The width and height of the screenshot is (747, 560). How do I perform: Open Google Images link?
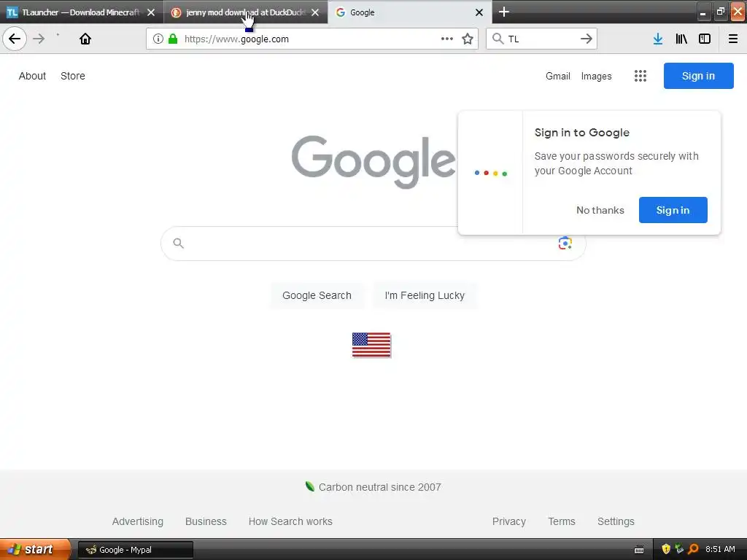point(596,76)
